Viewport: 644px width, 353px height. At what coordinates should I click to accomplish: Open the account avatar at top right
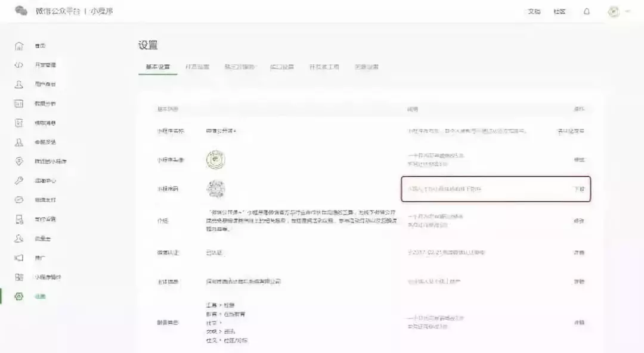click(613, 10)
